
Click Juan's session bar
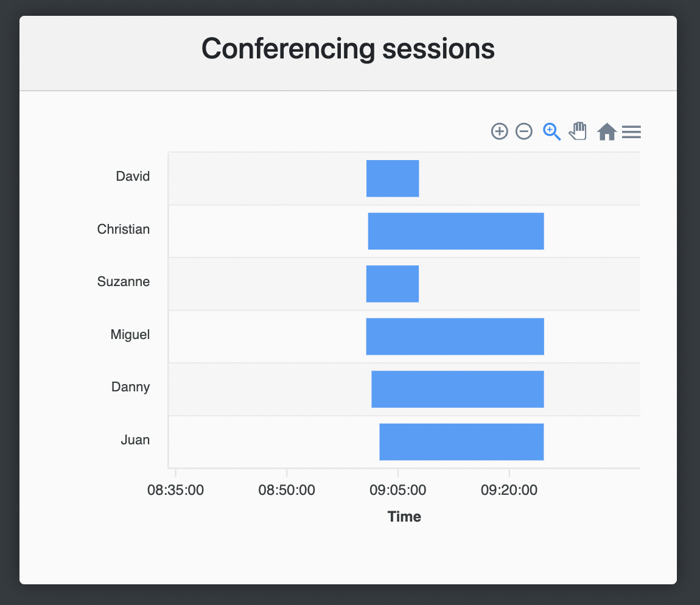pyautogui.click(x=461, y=442)
